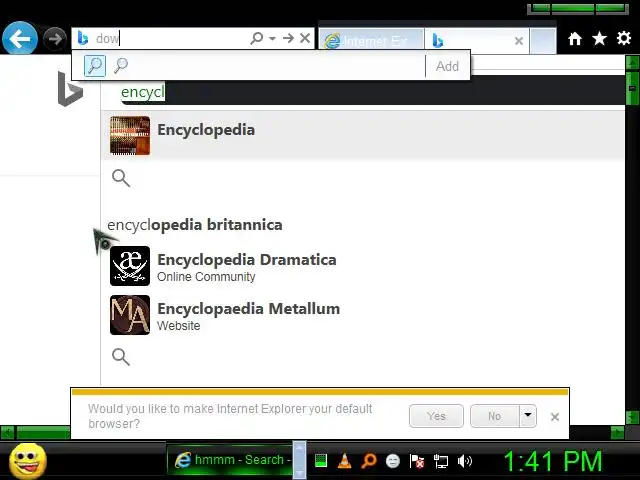Select the highlighted search provider icon
This screenshot has height=480, width=640.
click(95, 66)
